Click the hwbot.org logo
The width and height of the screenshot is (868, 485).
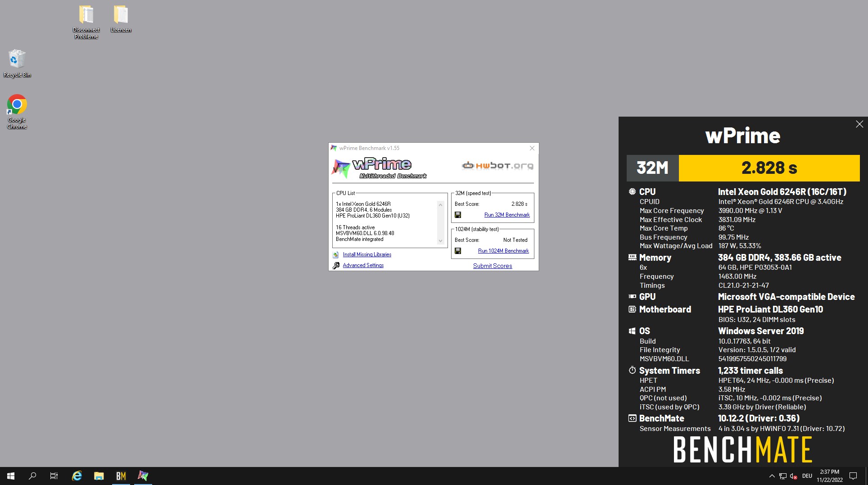497,166
